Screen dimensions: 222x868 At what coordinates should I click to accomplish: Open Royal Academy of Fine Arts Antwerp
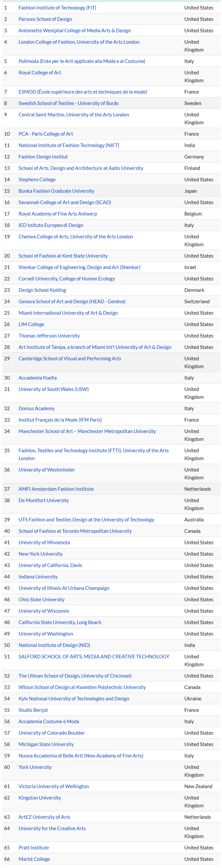coord(58,214)
